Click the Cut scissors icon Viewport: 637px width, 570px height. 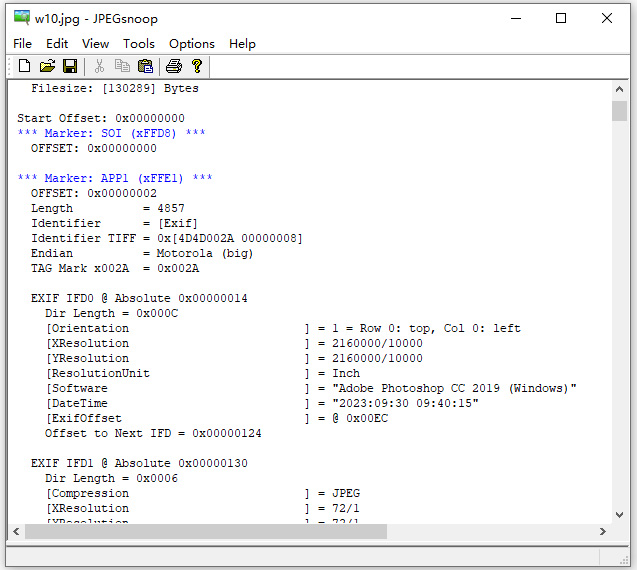99,66
